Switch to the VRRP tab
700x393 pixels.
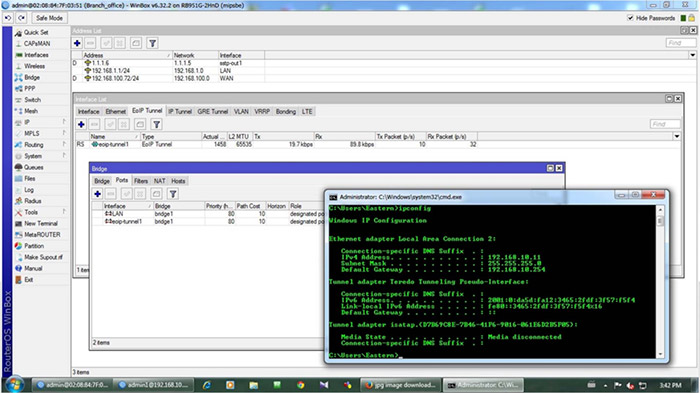(x=262, y=111)
